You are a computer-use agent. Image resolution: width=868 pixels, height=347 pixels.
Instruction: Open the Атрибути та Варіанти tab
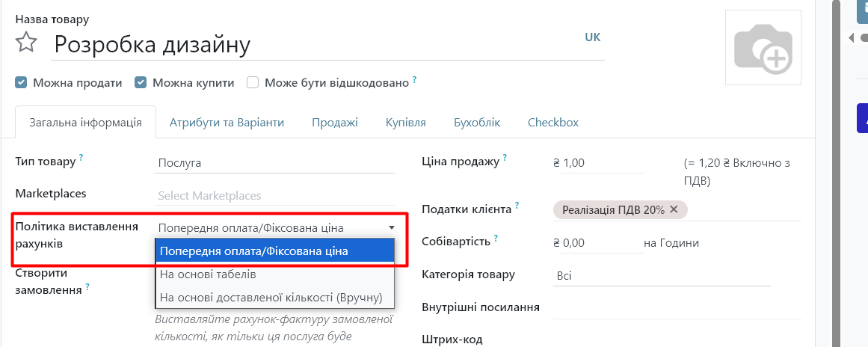tap(227, 123)
